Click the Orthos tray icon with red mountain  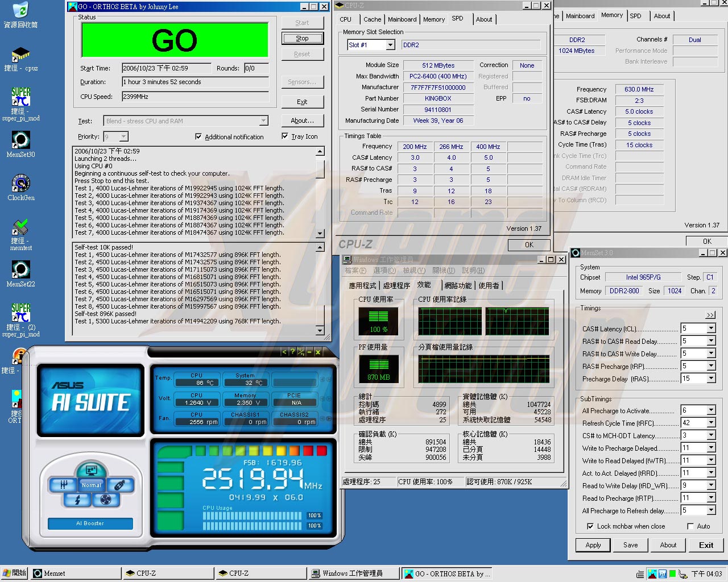pos(652,574)
